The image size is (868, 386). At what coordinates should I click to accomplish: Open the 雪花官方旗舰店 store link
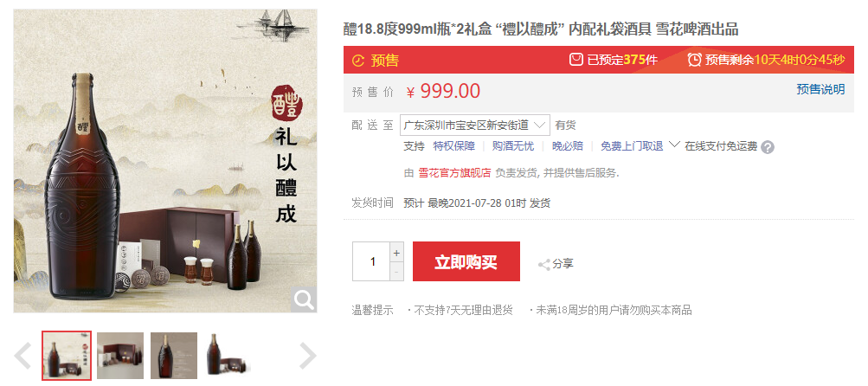[454, 173]
